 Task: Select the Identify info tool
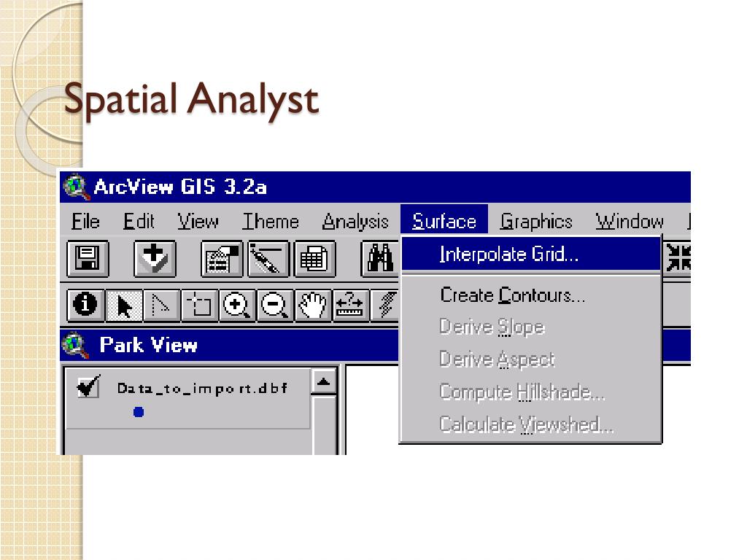coord(86,304)
